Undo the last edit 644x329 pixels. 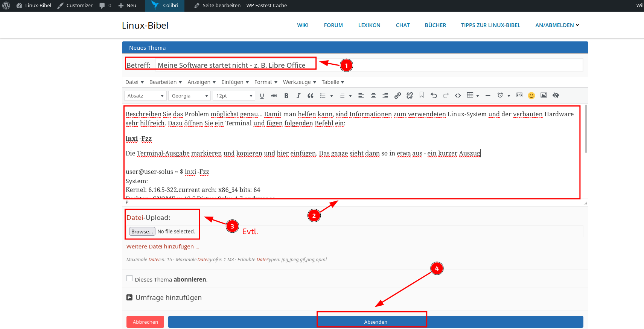[434, 96]
